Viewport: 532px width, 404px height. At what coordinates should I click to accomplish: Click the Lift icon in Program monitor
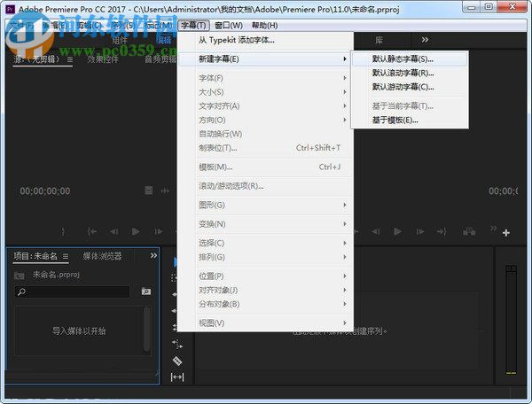[469, 231]
